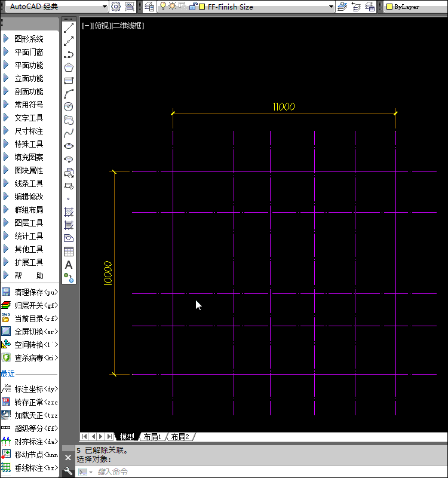Select the Revision cloud tool
Image resolution: width=448 pixels, height=478 pixels.
coord(69,120)
